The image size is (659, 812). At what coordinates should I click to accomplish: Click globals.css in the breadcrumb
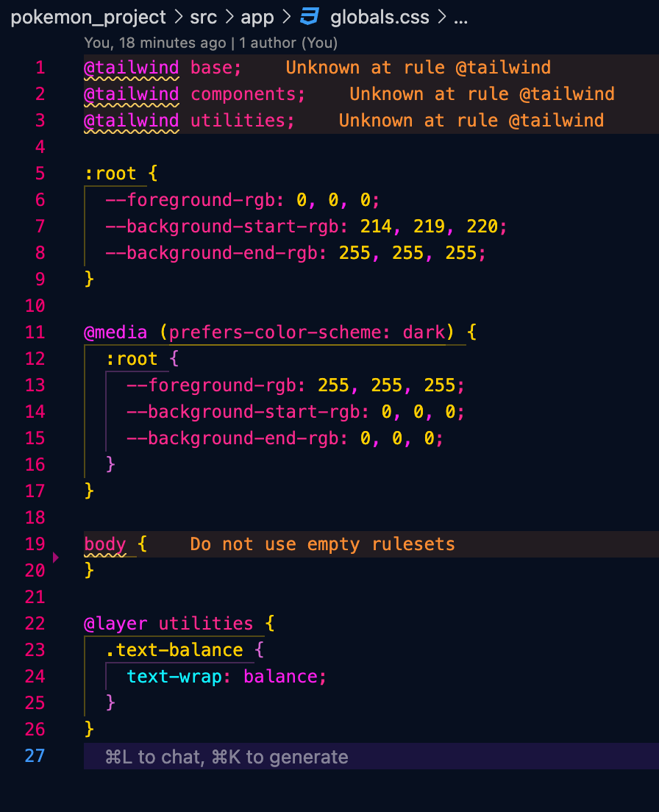click(380, 17)
